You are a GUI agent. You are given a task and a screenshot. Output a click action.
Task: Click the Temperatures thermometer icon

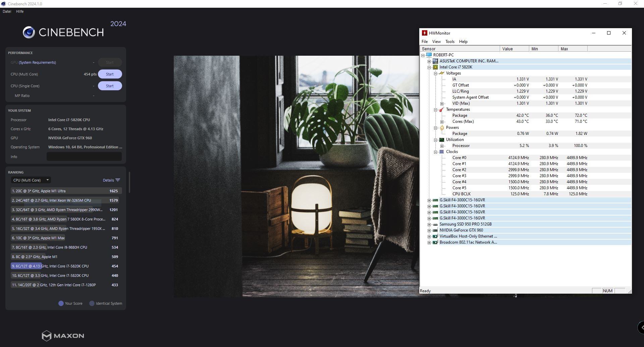442,109
